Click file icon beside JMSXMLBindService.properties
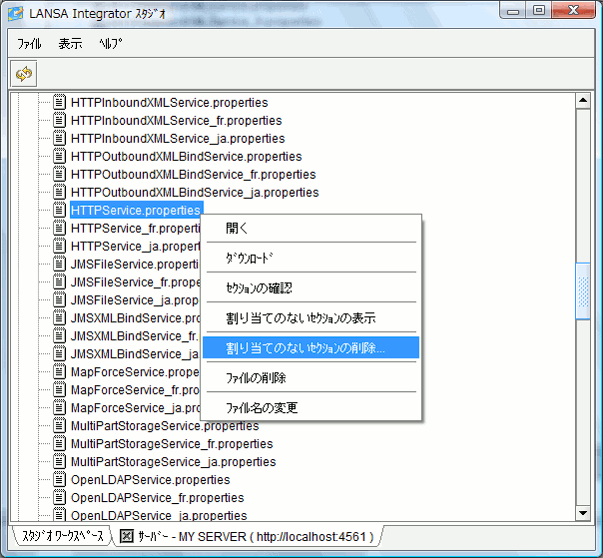Viewport: 603px width, 558px height. click(x=59, y=318)
